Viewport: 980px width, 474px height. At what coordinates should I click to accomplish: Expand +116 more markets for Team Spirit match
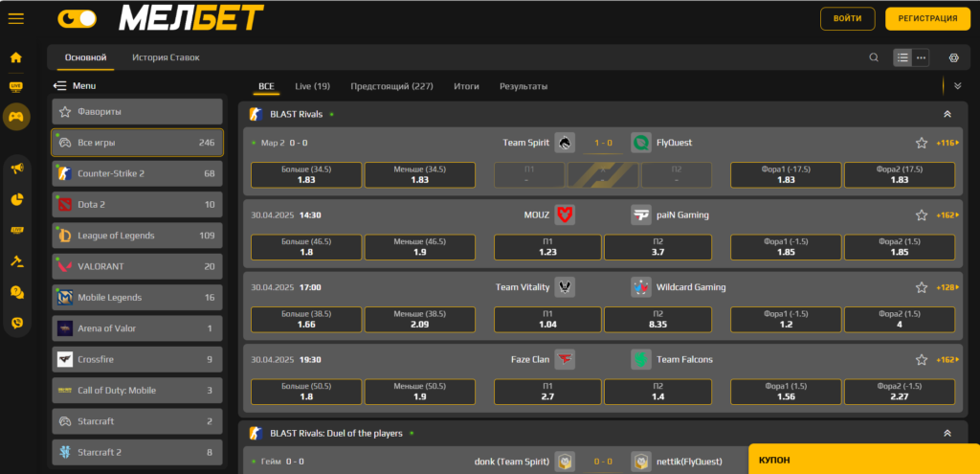(947, 144)
